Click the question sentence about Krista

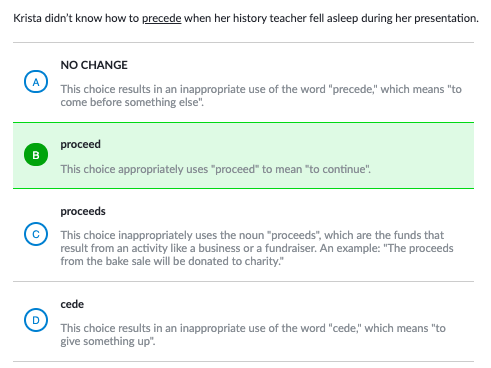pos(246,18)
